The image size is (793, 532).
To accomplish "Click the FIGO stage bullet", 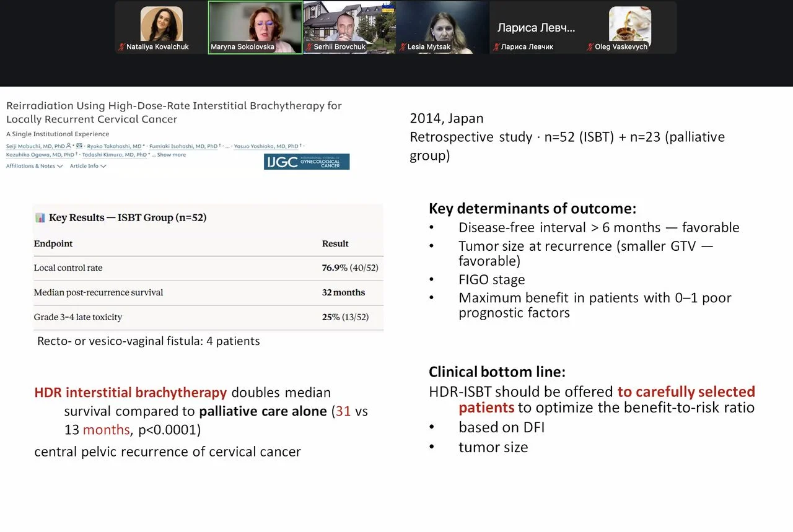I will tap(491, 279).
